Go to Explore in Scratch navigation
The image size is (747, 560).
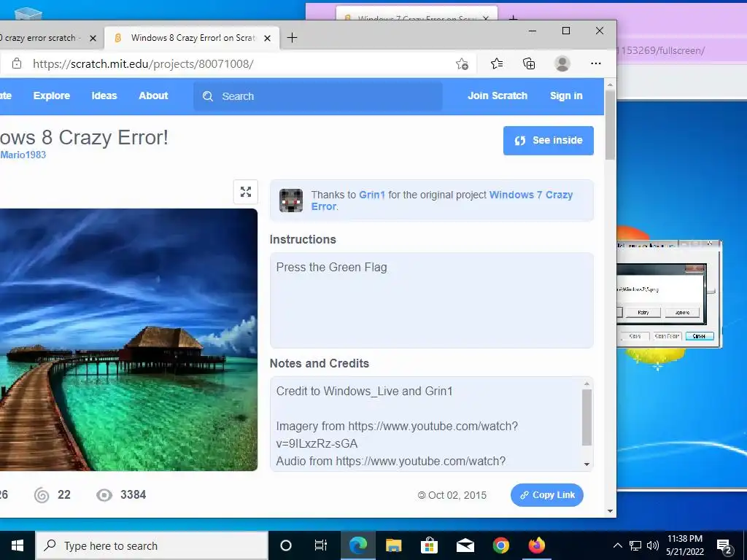[52, 96]
